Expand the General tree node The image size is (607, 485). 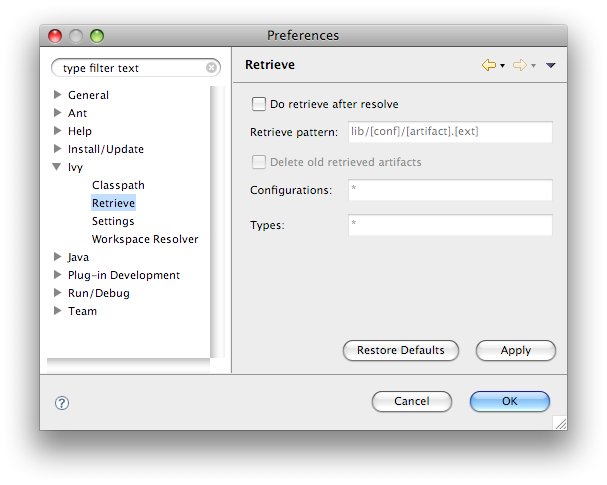point(58,95)
